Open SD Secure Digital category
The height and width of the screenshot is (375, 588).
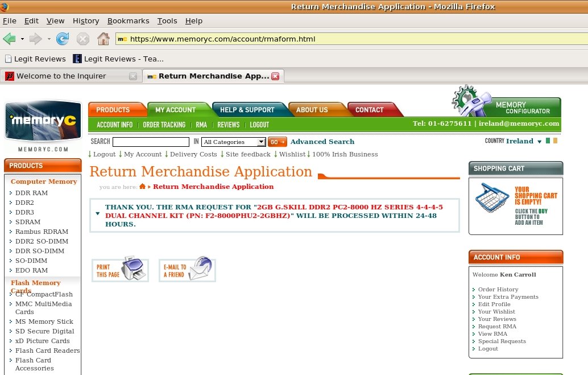coord(44,331)
